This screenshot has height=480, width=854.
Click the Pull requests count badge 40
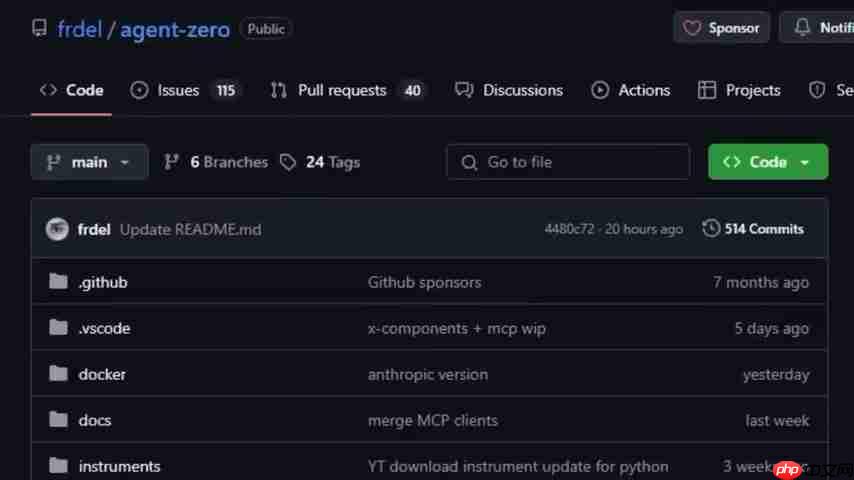(412, 90)
